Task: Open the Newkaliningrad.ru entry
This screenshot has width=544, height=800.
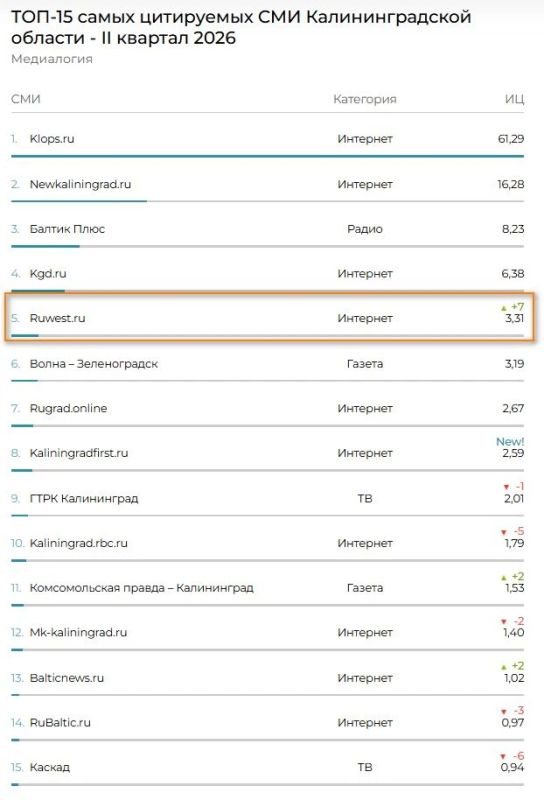Action: pyautogui.click(x=80, y=184)
